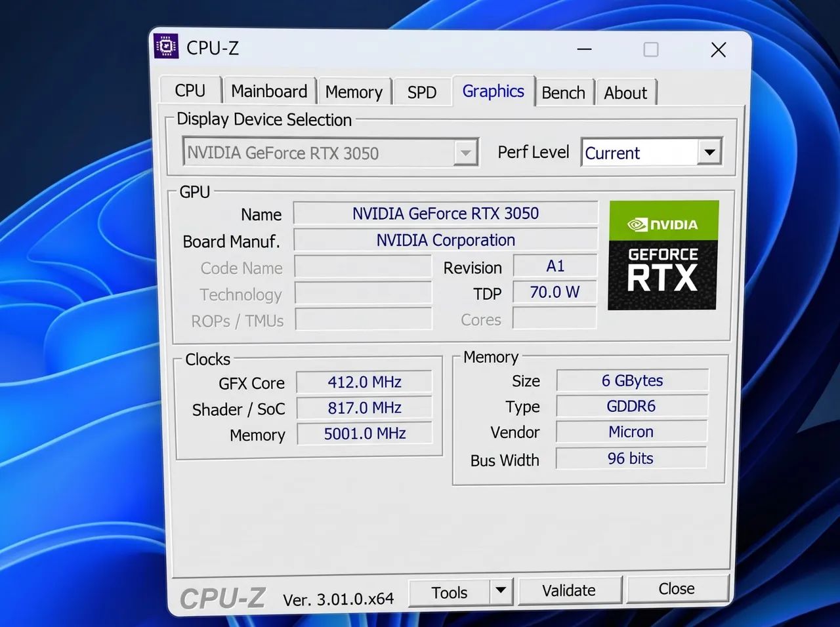Click the Validate button

pos(569,590)
